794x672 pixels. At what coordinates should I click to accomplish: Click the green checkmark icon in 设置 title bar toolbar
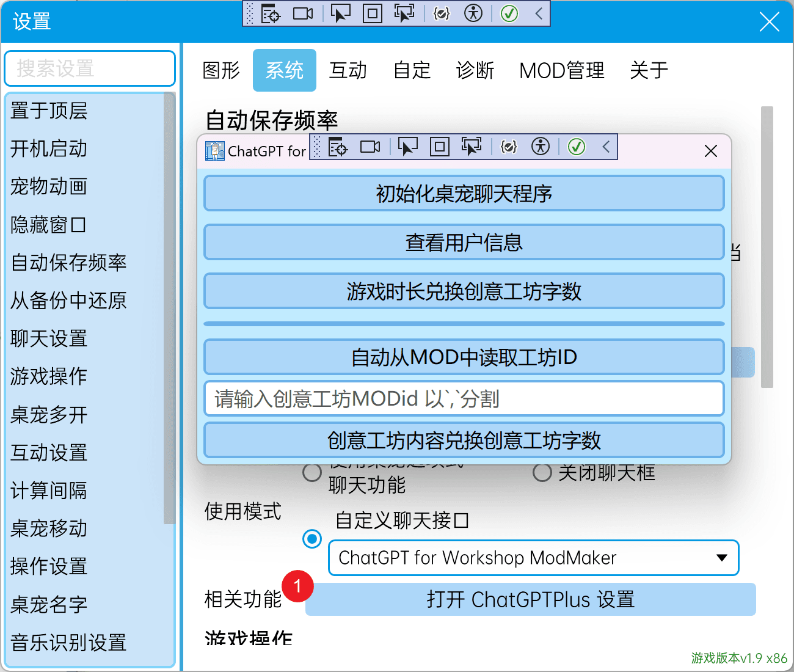[x=509, y=13]
